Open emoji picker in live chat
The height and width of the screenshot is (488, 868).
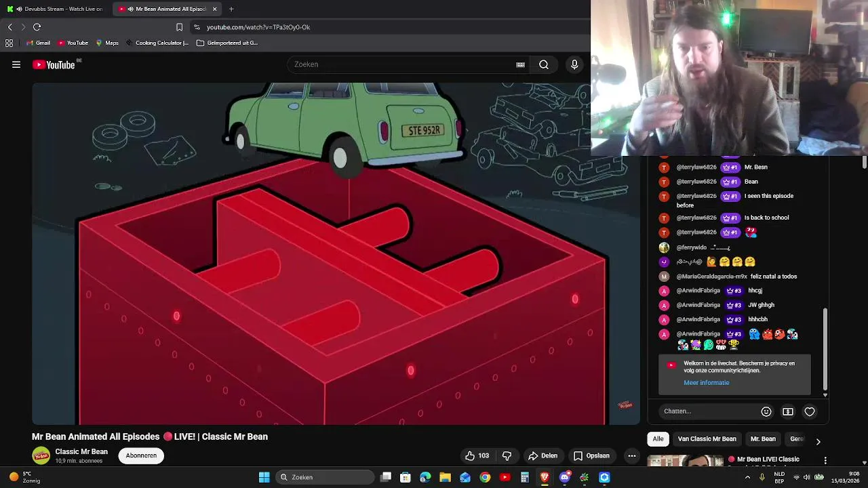766,411
